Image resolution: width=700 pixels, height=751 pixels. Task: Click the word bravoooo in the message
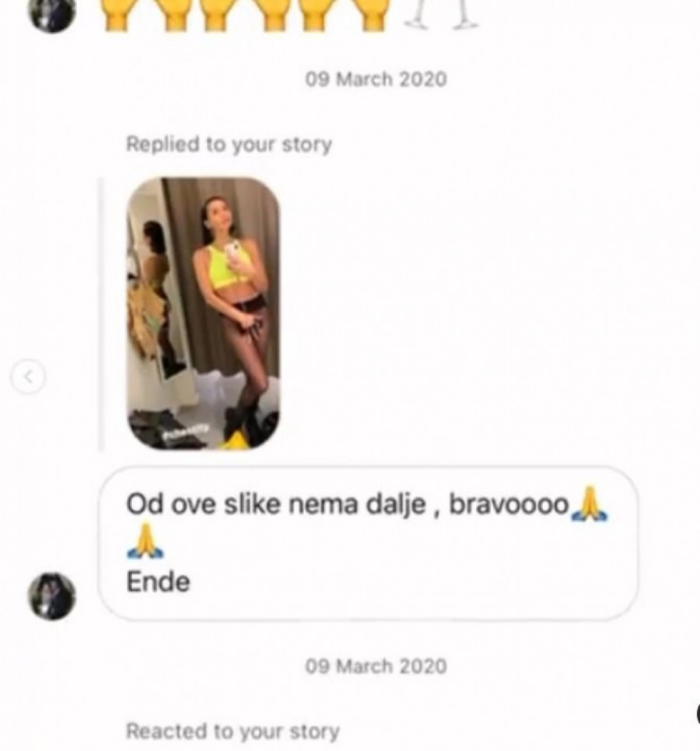coord(509,505)
